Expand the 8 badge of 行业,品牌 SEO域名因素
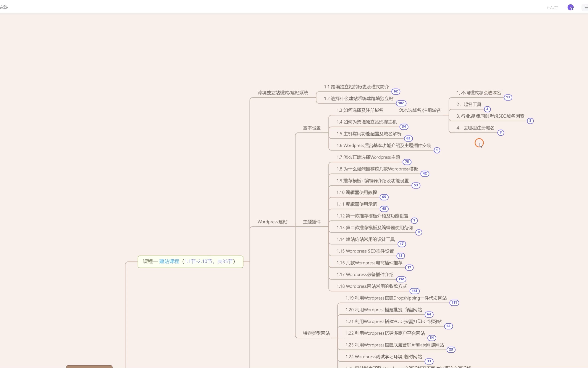The height and width of the screenshot is (368, 588). (x=530, y=121)
